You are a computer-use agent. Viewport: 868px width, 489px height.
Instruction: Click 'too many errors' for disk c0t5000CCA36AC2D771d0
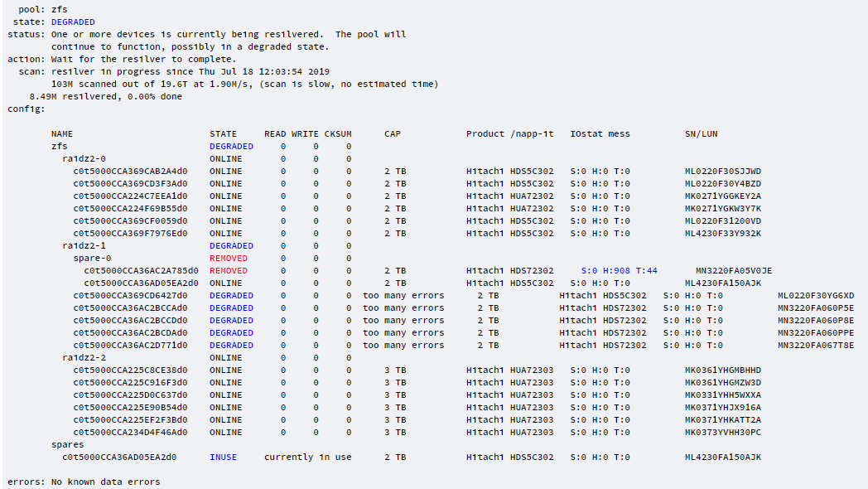coord(403,345)
